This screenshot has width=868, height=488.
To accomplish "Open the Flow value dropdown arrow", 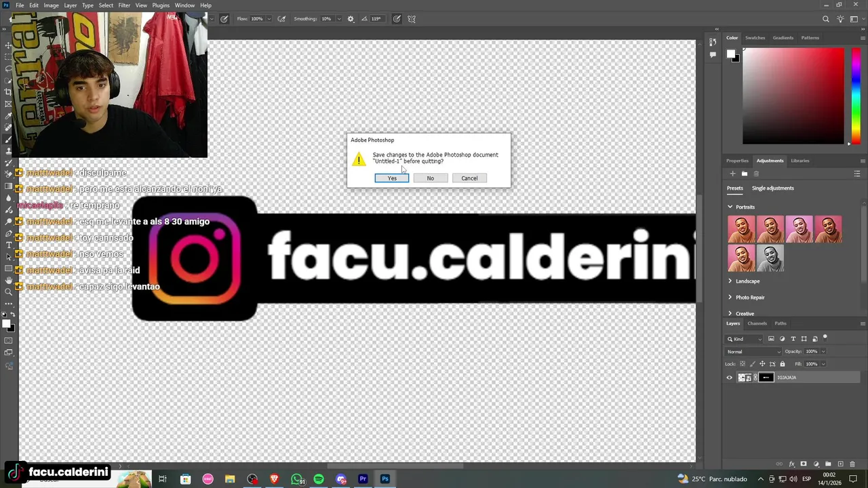I will point(269,19).
